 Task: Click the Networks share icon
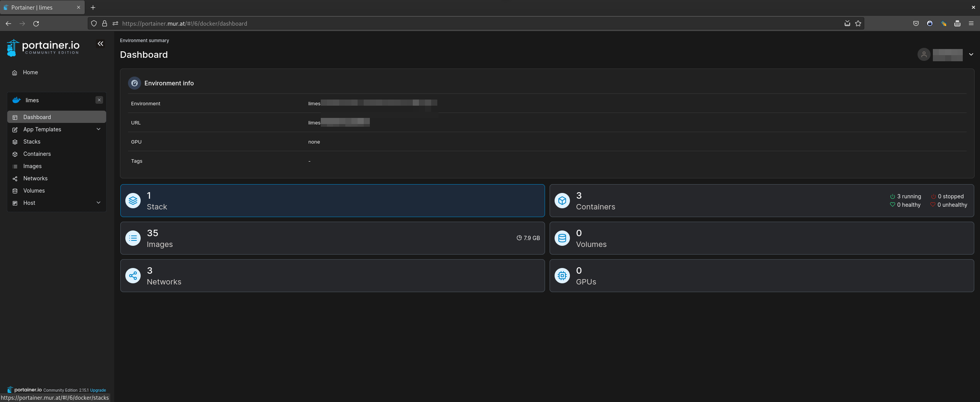click(x=133, y=276)
